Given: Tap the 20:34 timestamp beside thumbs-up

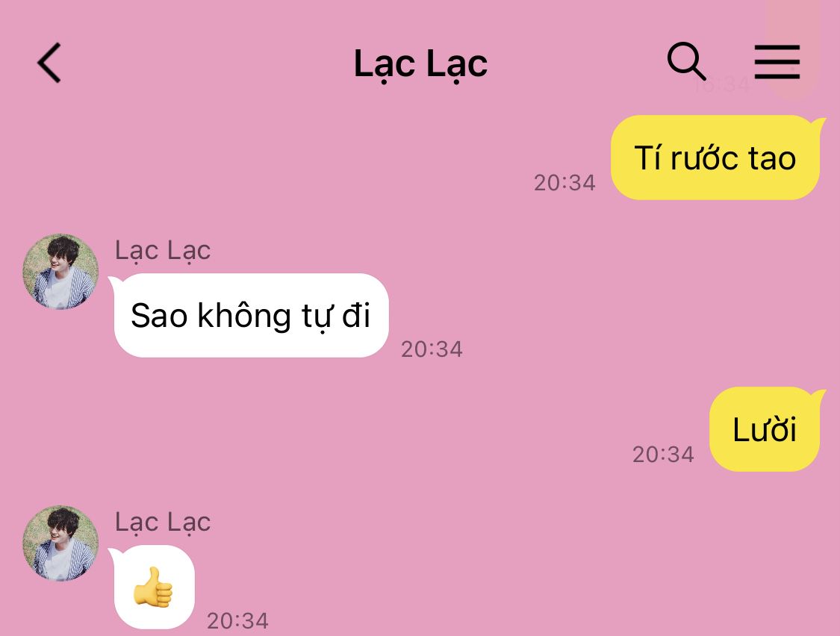Looking at the screenshot, I should pos(238,621).
